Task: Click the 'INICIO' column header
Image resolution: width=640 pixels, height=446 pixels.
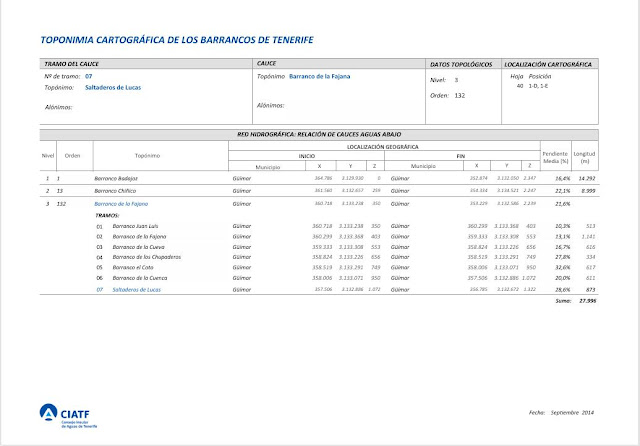Action: coord(307,156)
